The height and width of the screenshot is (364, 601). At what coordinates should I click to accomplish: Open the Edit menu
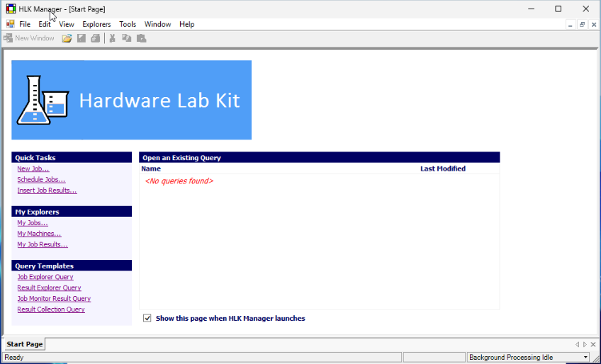coord(45,24)
